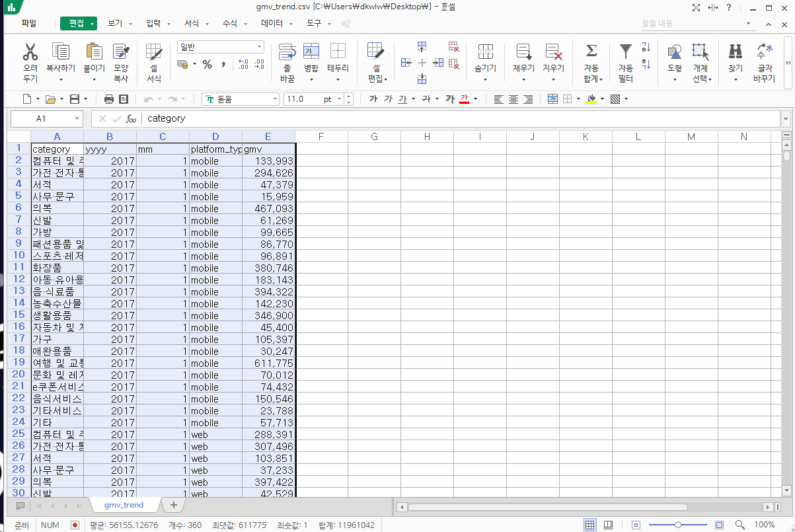Image resolution: width=795 pixels, height=532 pixels.
Task: Open the 서식 (Format) menu
Action: 192,23
